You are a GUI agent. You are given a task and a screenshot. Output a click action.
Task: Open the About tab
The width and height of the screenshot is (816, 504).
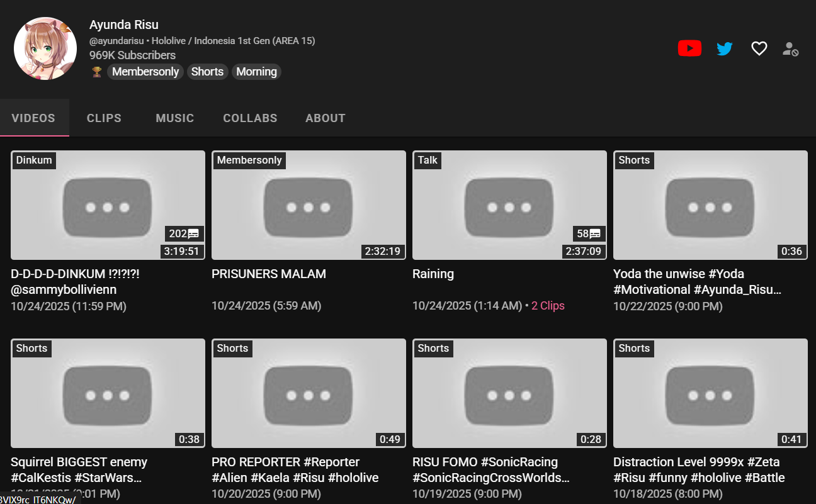[326, 118]
